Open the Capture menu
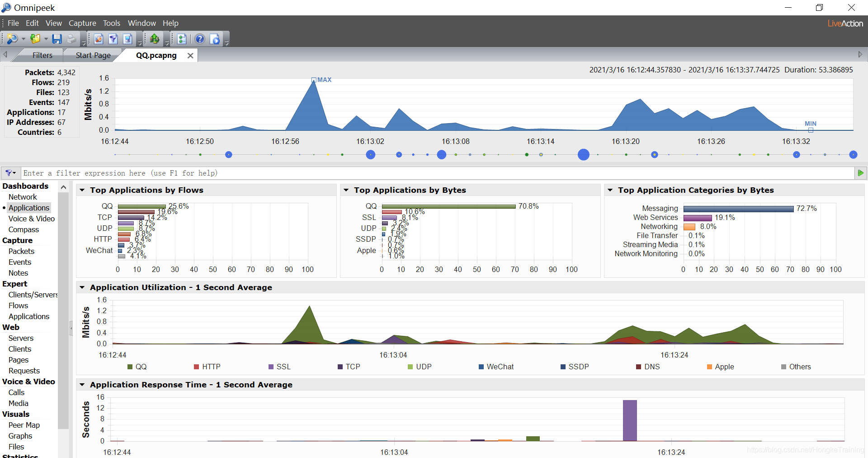The width and height of the screenshot is (868, 458). click(82, 23)
